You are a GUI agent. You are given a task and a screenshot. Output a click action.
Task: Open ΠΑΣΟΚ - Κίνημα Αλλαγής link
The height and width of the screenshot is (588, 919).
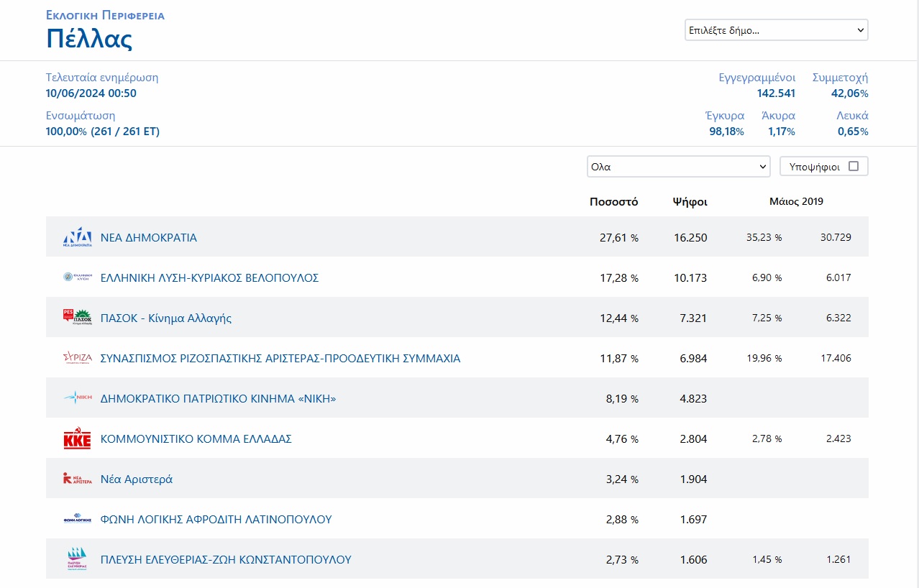click(166, 318)
